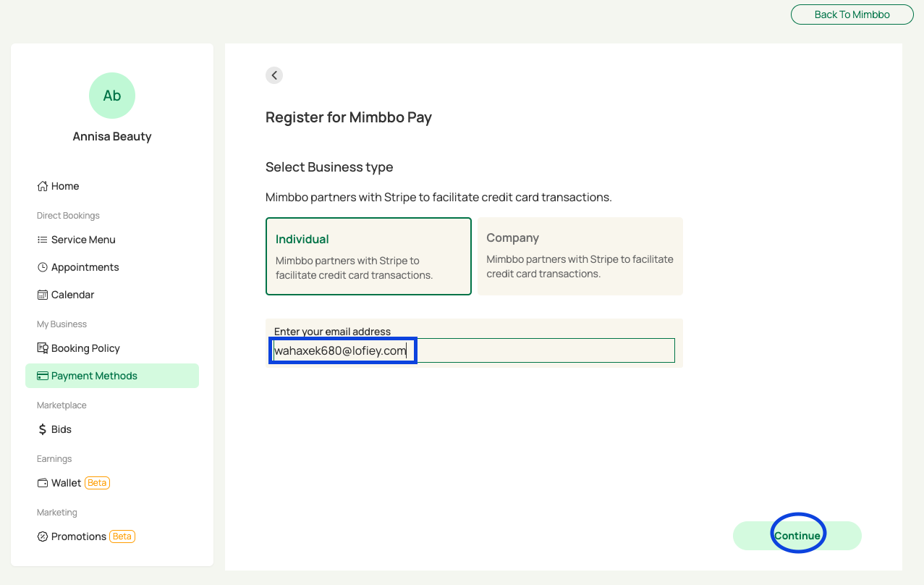Click the Back To Mimbbo button
The width and height of the screenshot is (924, 585).
[852, 14]
